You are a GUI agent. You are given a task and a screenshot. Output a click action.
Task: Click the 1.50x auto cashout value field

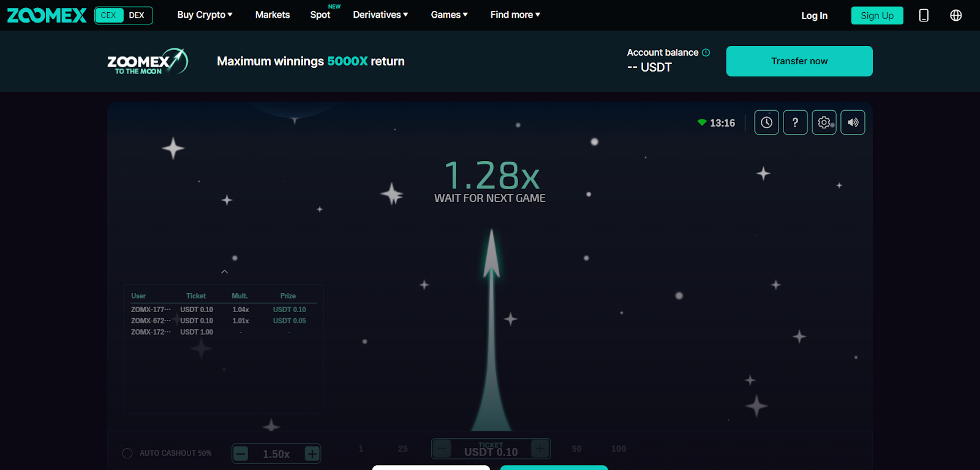(276, 454)
